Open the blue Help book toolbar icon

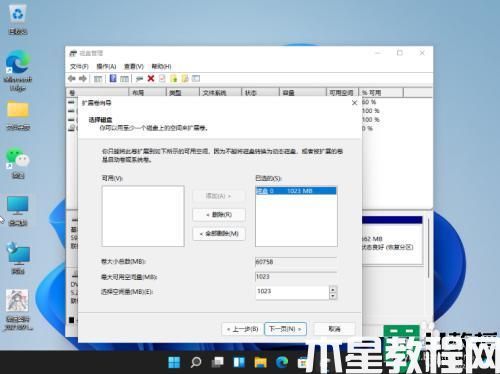pyautogui.click(x=113, y=79)
